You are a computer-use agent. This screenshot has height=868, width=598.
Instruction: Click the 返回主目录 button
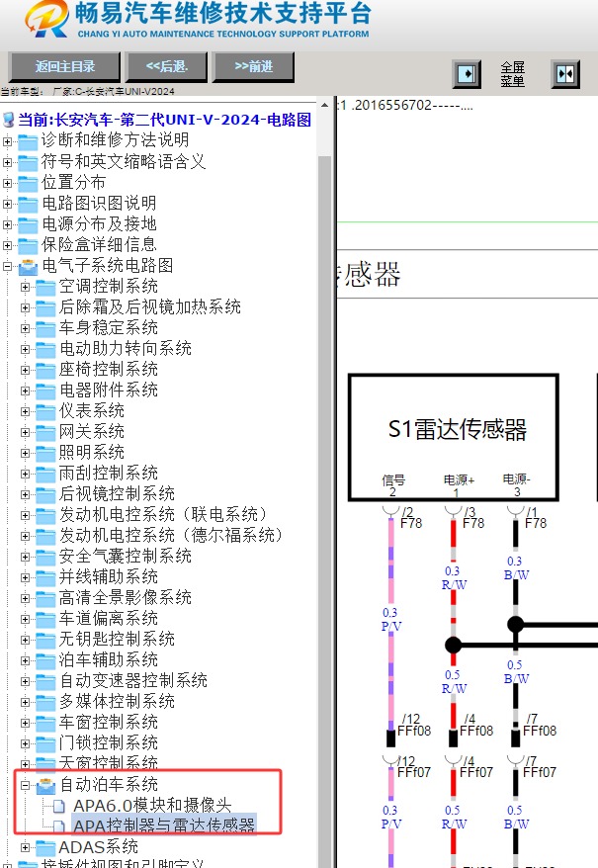65,67
